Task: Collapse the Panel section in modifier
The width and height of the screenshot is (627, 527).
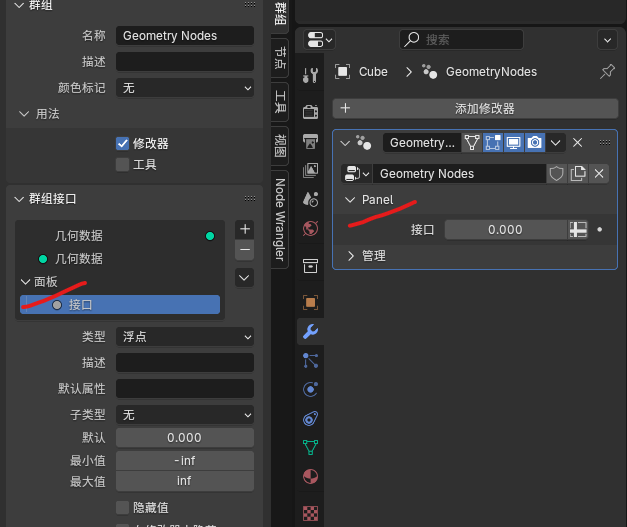Action: 350,200
